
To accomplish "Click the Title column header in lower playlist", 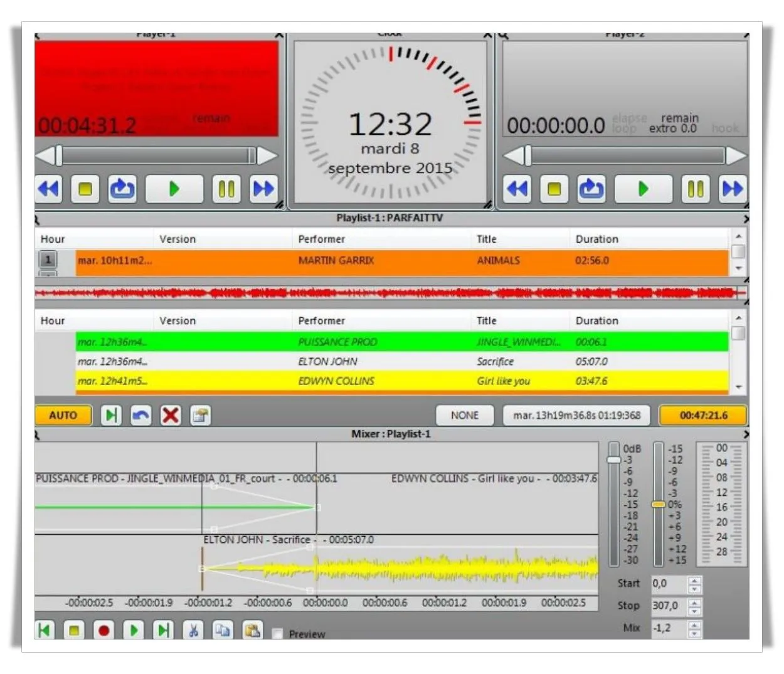I will [x=487, y=320].
